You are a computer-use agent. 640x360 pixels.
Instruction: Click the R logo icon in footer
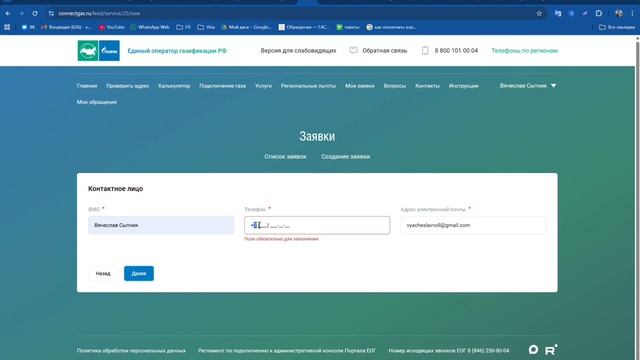551,350
